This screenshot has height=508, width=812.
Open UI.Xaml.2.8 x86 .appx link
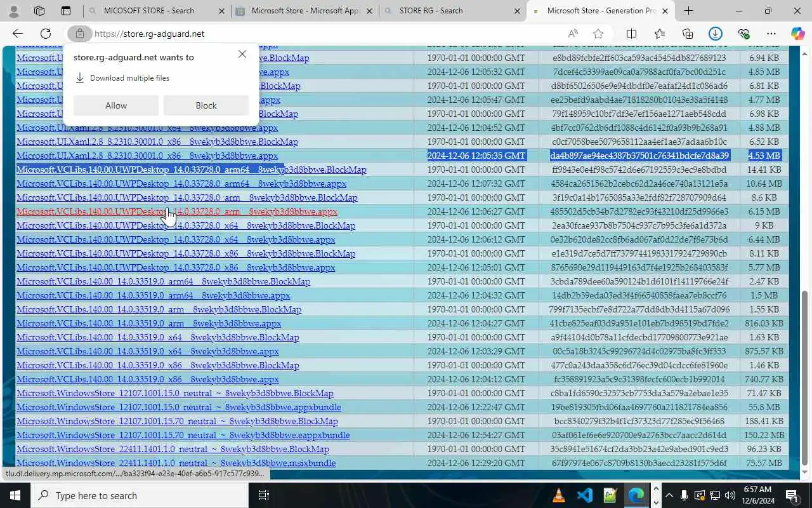(147, 156)
